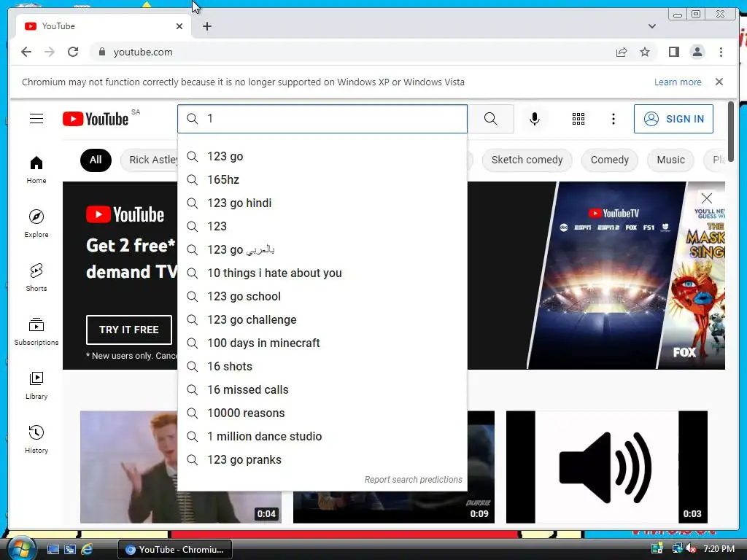Open the Rick Astley video thumbnail
The height and width of the screenshot is (560, 747).
(128, 467)
